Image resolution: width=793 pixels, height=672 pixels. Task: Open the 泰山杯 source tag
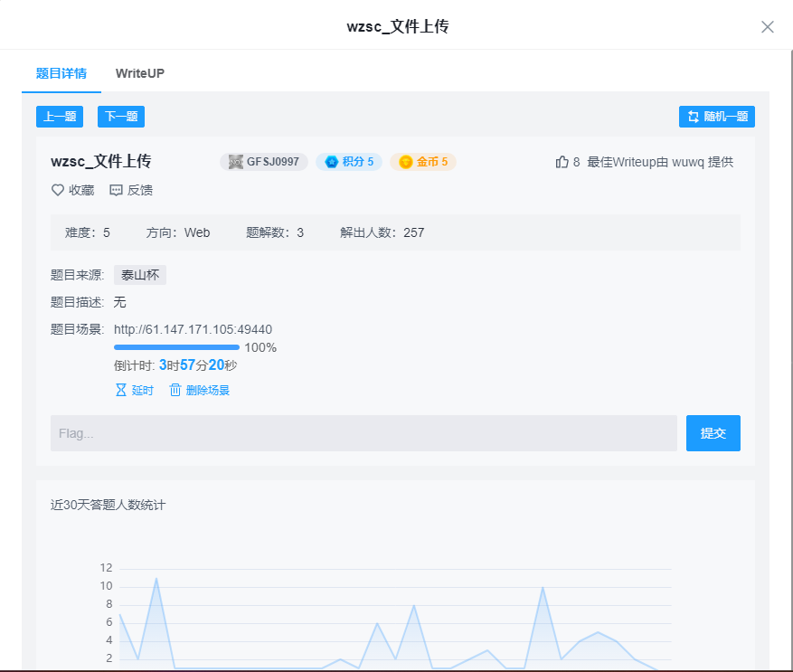pyautogui.click(x=139, y=275)
